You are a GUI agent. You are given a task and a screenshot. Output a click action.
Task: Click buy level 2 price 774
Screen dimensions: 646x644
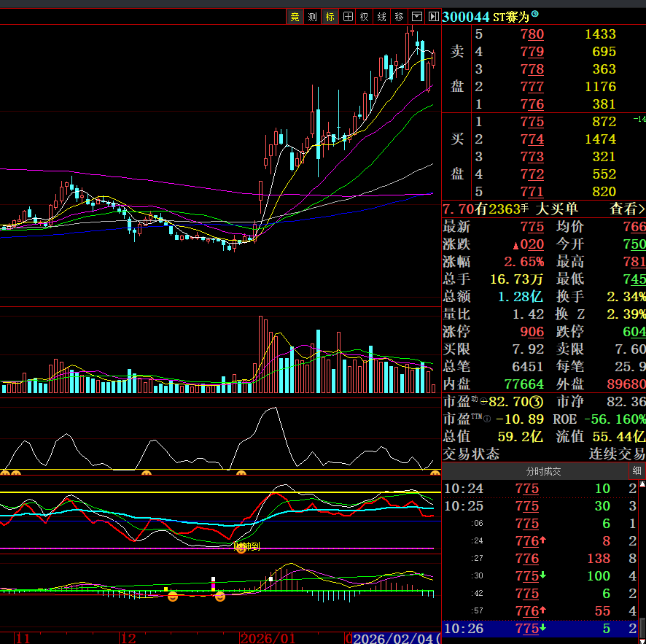pos(532,139)
